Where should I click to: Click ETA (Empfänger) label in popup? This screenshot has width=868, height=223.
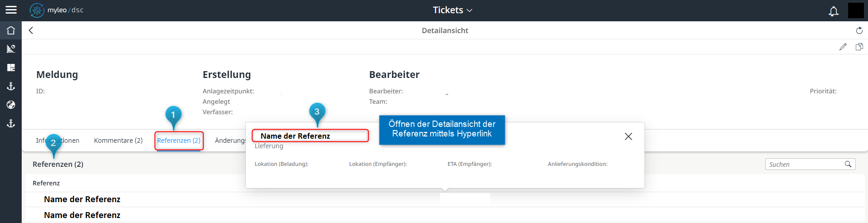coord(470,164)
